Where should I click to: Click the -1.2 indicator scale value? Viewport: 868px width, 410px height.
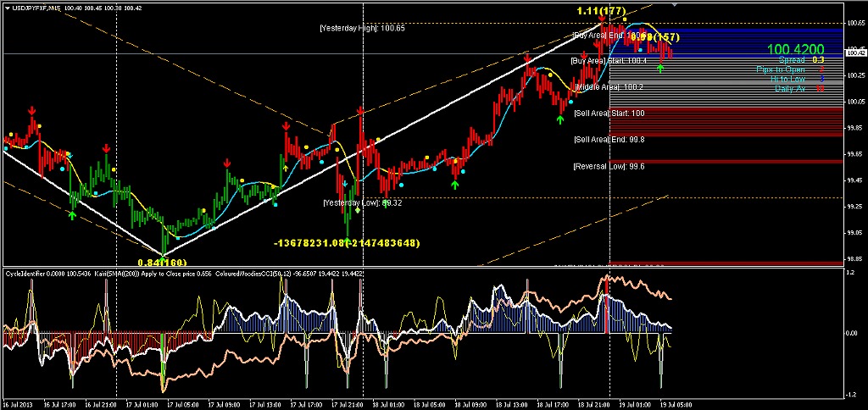click(x=853, y=395)
